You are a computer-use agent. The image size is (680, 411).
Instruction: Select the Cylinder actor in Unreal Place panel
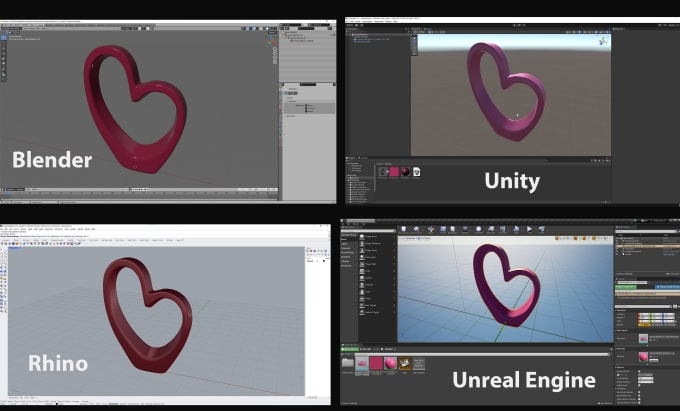pyautogui.click(x=376, y=285)
